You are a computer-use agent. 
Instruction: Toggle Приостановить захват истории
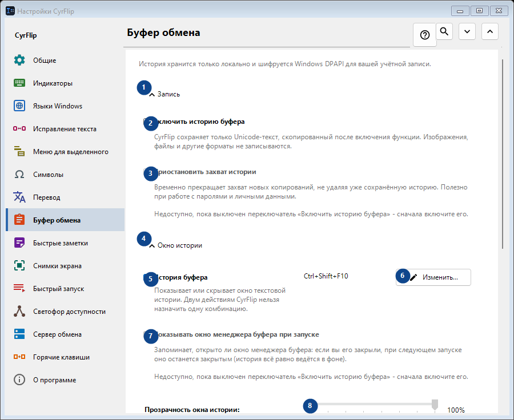click(x=200, y=172)
